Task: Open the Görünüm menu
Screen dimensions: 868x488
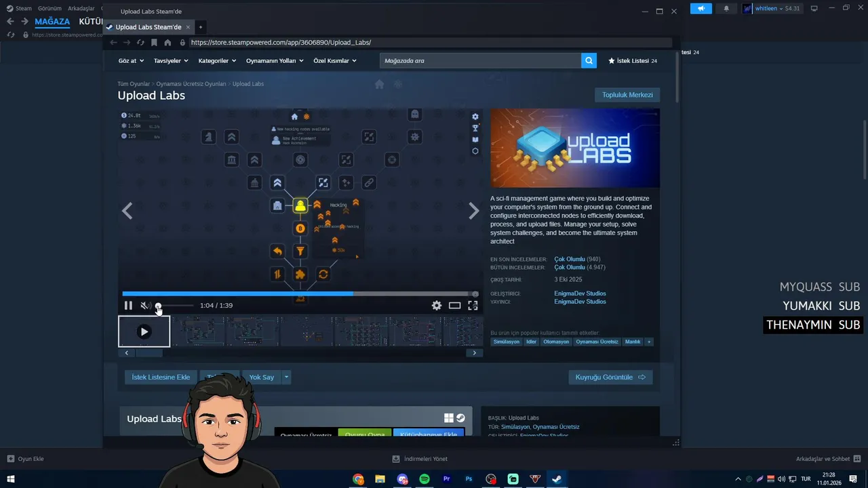Action: click(x=50, y=8)
